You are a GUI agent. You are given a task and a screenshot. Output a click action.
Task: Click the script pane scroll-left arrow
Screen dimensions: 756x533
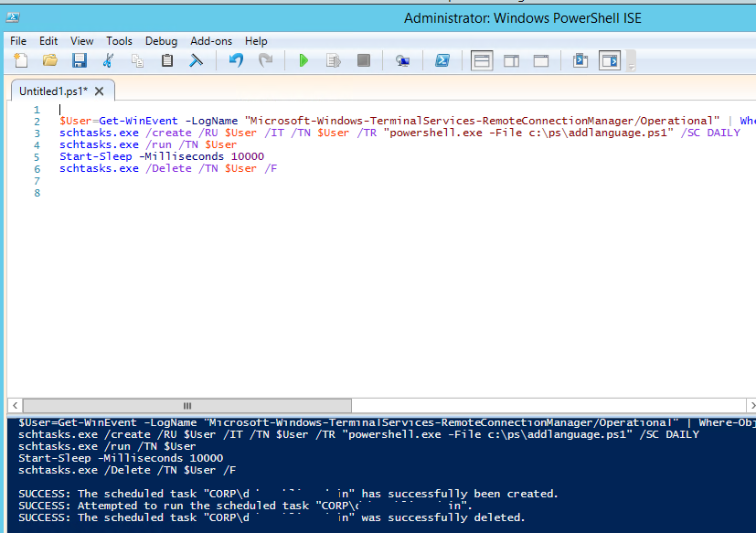[x=15, y=406]
